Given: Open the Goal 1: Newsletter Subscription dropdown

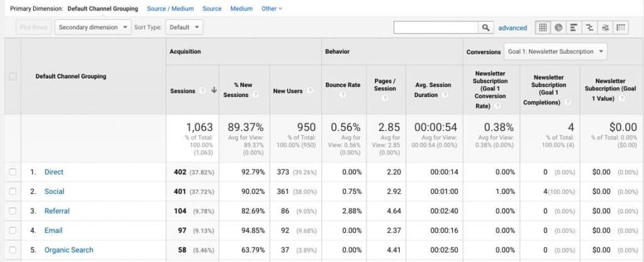Looking at the screenshot, I should 555,52.
